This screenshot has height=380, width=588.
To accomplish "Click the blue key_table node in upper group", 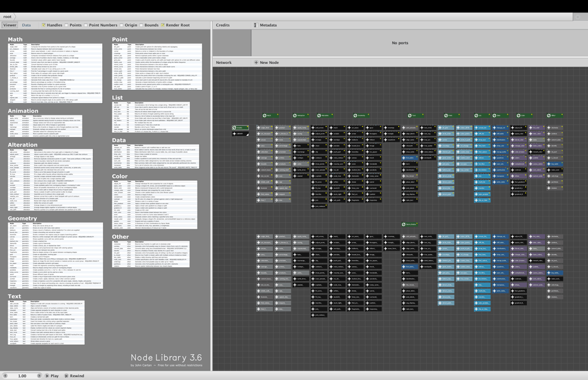I will point(555,164).
